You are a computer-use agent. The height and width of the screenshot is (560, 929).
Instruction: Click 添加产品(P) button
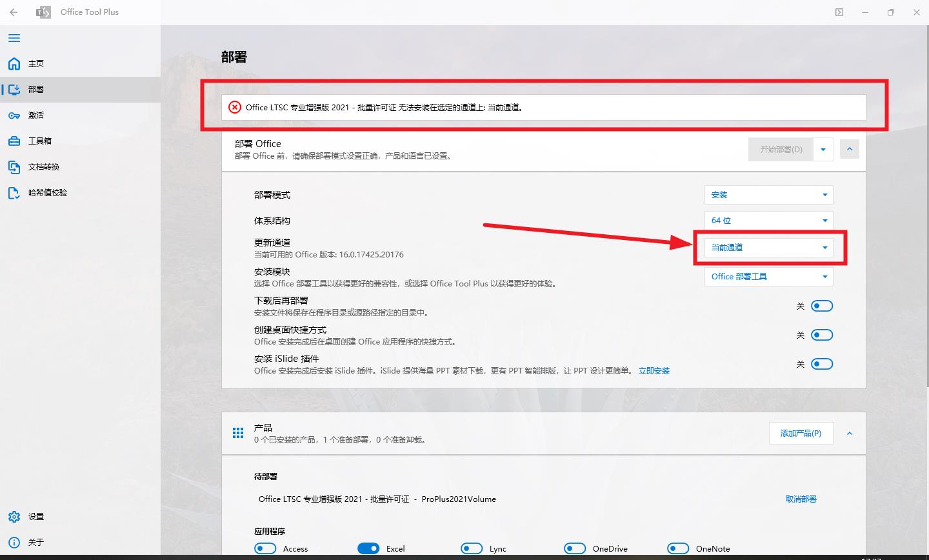801,433
